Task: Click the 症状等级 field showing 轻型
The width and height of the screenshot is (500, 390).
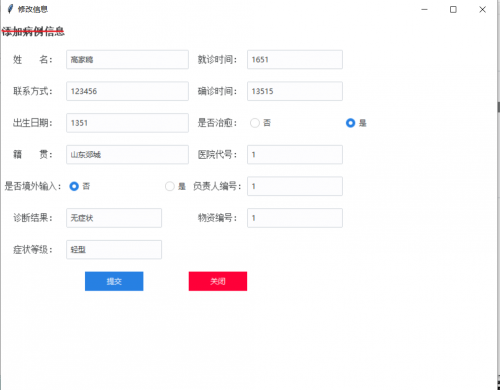Action: pyautogui.click(x=114, y=250)
